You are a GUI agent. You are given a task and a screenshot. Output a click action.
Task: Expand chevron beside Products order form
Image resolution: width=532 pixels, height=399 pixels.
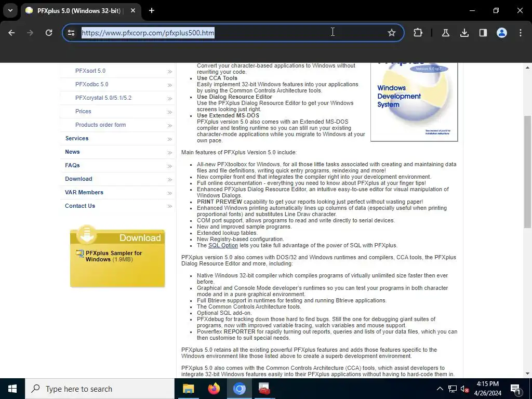(170, 126)
